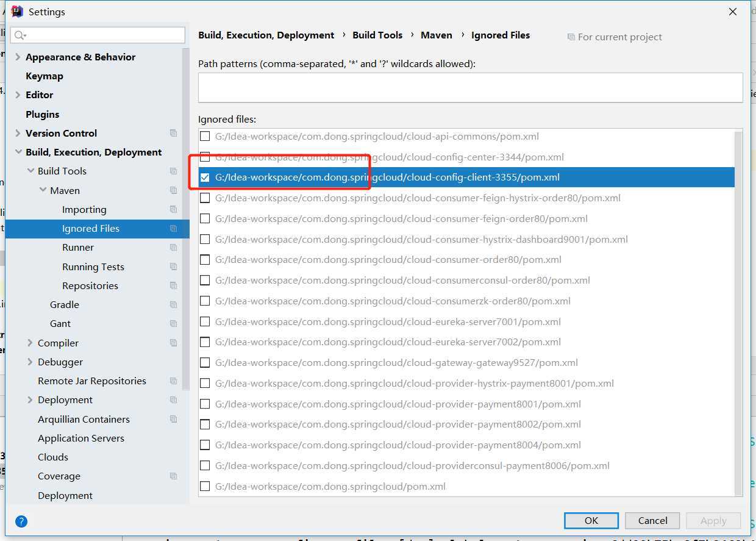Expand the Deployment node arrow
Screen dimensions: 756x541
click(30, 399)
